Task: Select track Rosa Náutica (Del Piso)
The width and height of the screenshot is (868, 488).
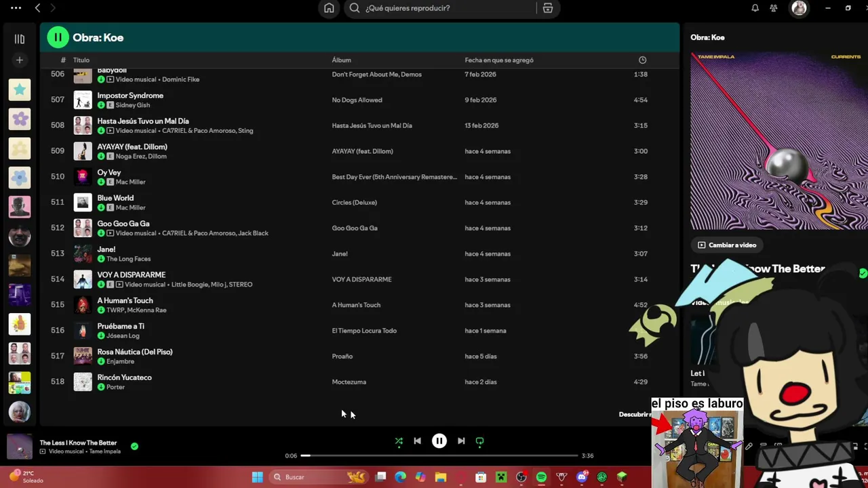Action: pos(135,352)
